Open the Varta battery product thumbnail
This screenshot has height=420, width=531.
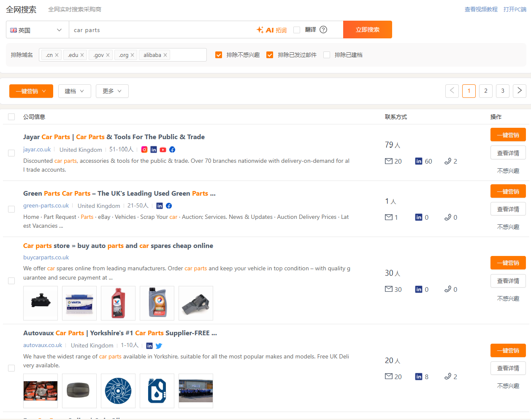(x=79, y=303)
